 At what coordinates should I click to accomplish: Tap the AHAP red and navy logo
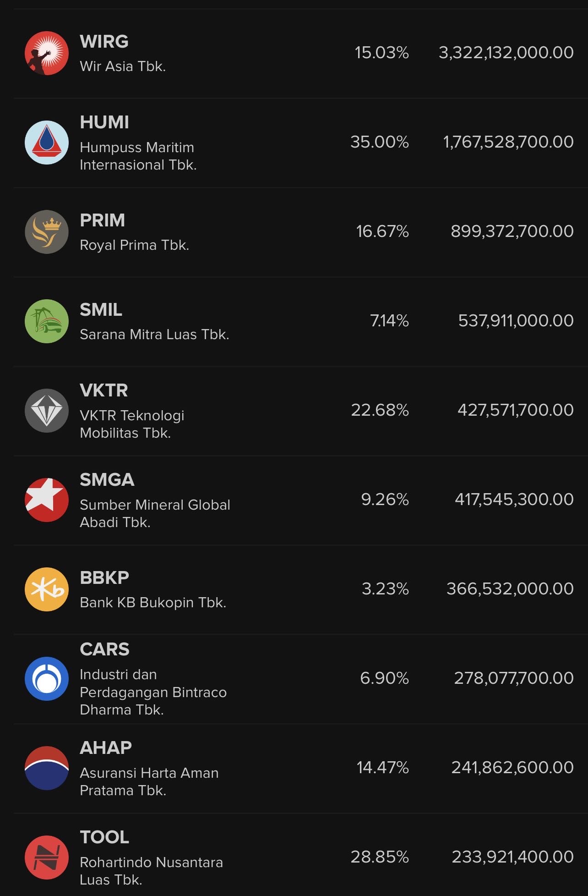(x=47, y=768)
